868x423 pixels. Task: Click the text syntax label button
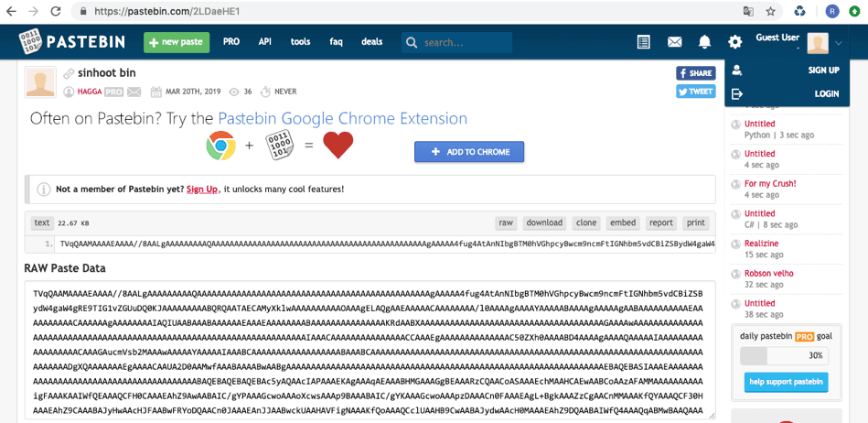[42, 222]
